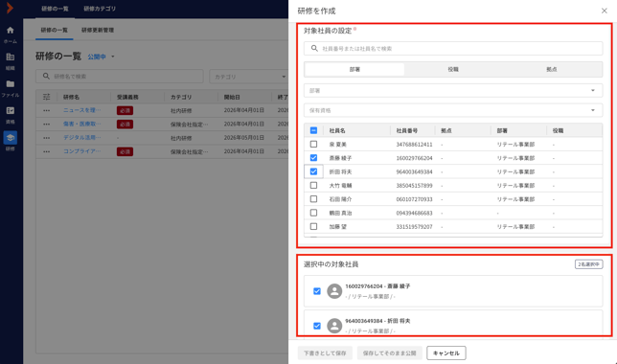Check the box for employee 385045157899
This screenshot has width=617, height=364.
(313, 185)
